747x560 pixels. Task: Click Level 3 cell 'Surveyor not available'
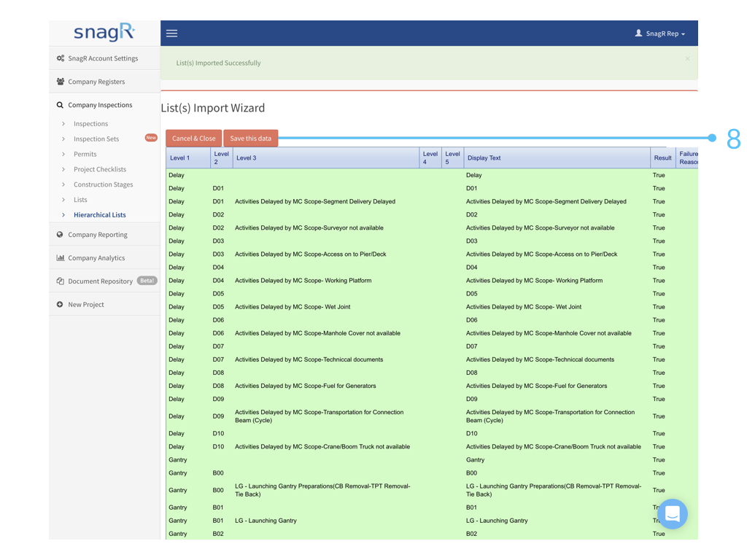pyautogui.click(x=309, y=228)
